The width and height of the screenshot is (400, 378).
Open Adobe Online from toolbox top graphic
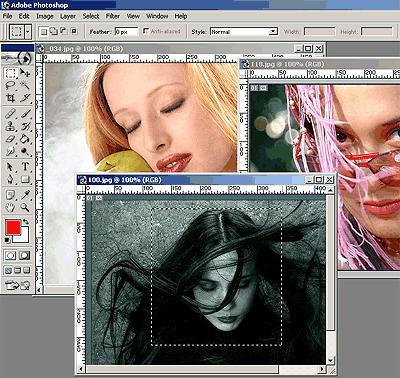[17, 58]
